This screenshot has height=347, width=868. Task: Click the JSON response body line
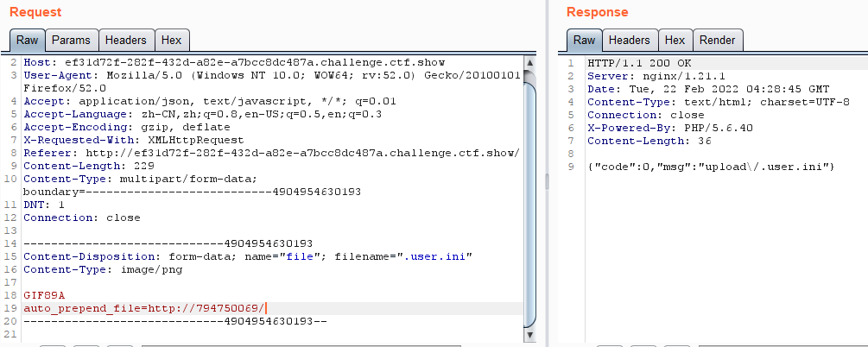[712, 167]
